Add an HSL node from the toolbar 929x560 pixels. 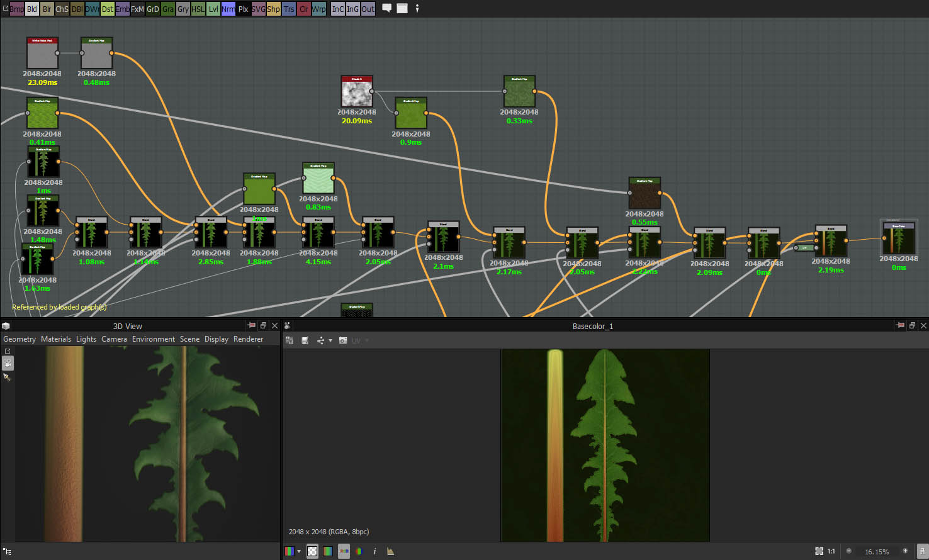(x=198, y=9)
